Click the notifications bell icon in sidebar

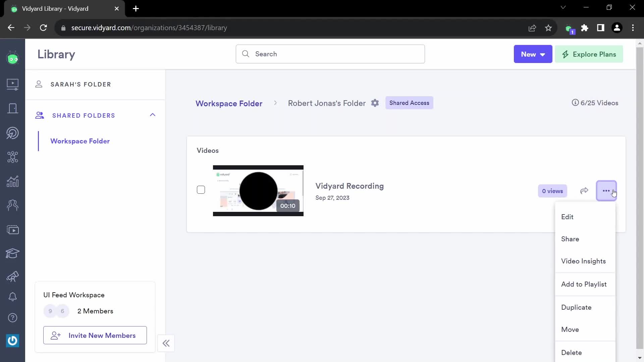pos(12,297)
